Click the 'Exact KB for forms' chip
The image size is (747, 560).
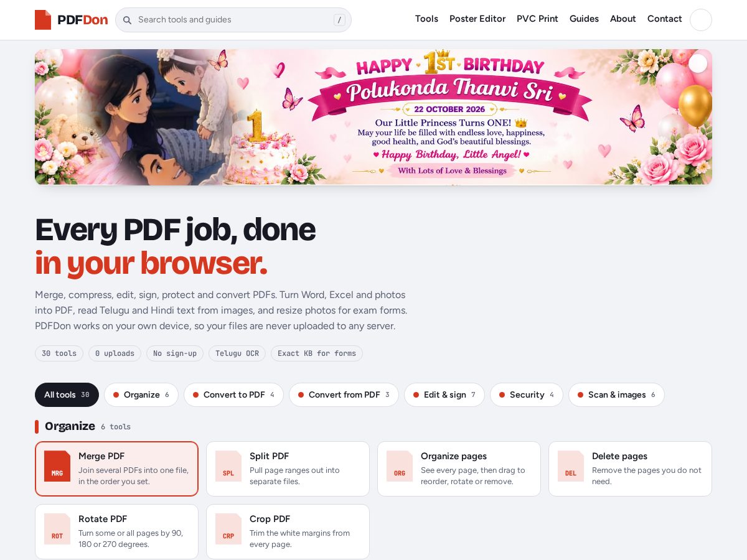pyautogui.click(x=317, y=353)
